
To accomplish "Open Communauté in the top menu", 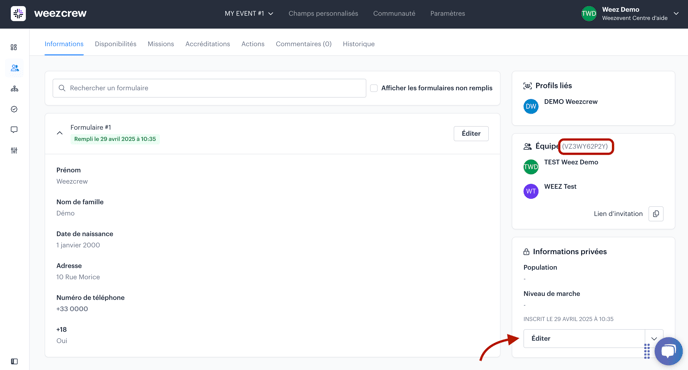I will (x=394, y=14).
